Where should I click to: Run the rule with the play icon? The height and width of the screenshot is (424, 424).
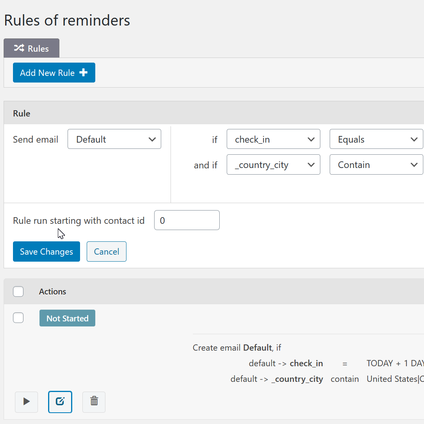pyautogui.click(x=26, y=402)
